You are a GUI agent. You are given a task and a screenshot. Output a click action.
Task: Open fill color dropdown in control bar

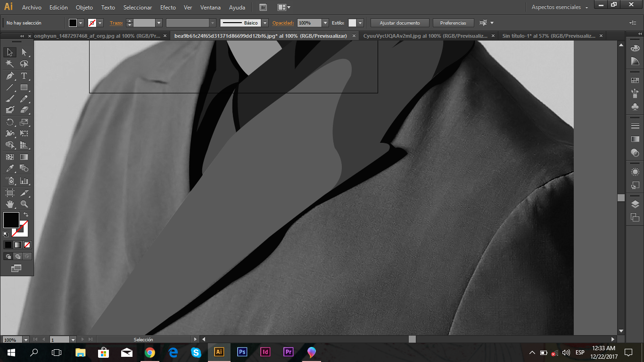81,23
